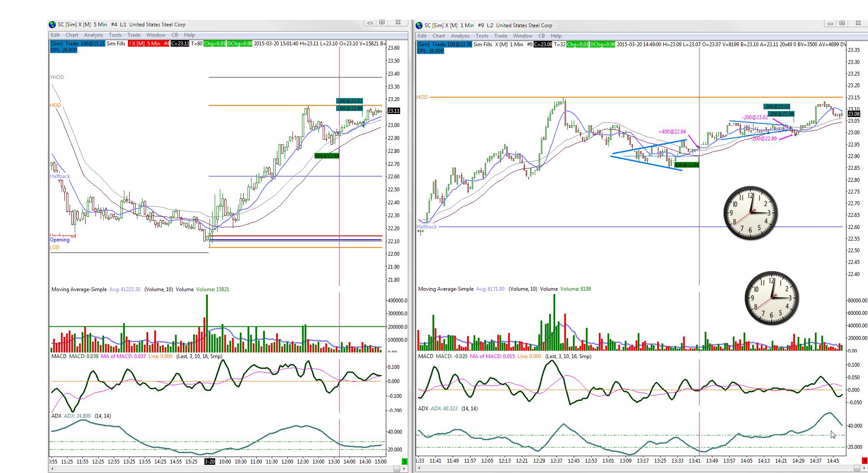Click 'Volume: 15821' study label in the 5 Min chart
Screen dimensions: 868x473
pos(213,289)
